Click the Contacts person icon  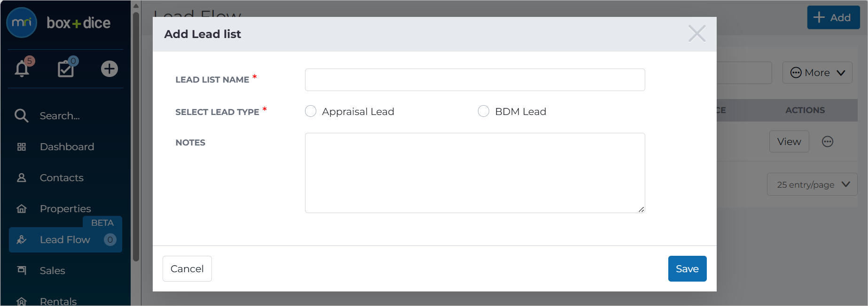point(21,178)
